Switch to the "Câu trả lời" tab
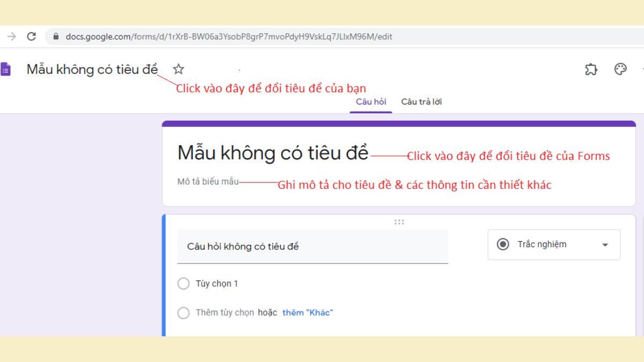 [x=421, y=102]
